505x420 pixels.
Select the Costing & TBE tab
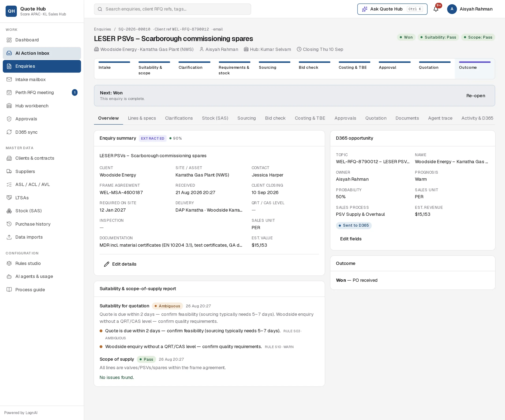[310, 118]
